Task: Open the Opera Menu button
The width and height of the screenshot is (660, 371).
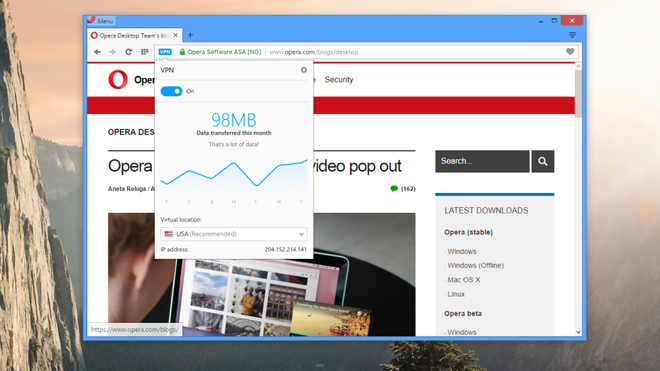Action: click(x=101, y=21)
